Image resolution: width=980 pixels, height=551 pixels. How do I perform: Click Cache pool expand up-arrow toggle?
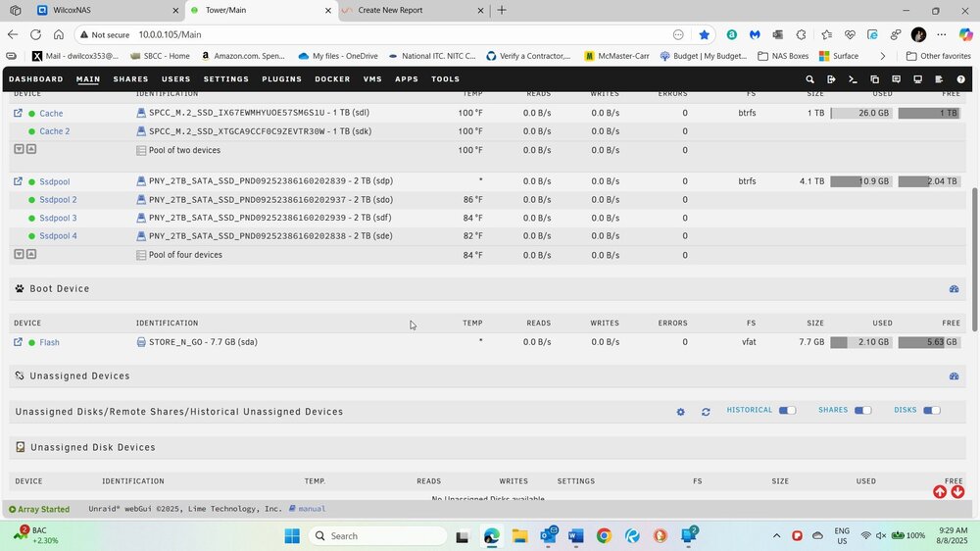coord(31,149)
